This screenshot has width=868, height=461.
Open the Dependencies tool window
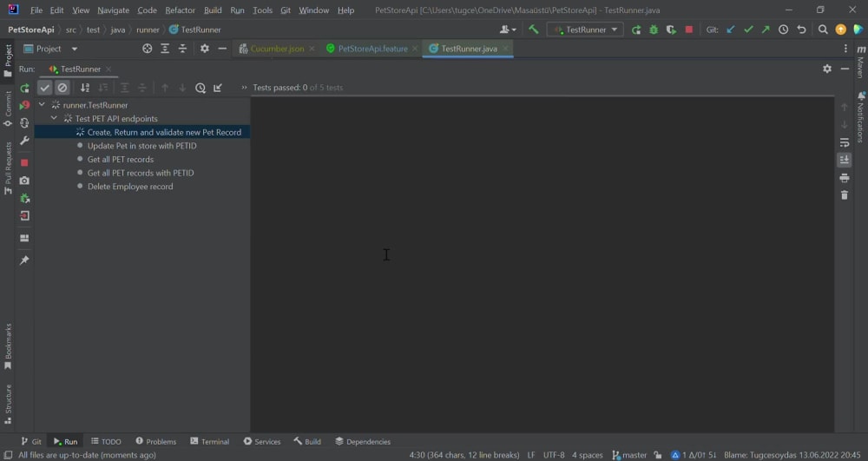[363, 441]
